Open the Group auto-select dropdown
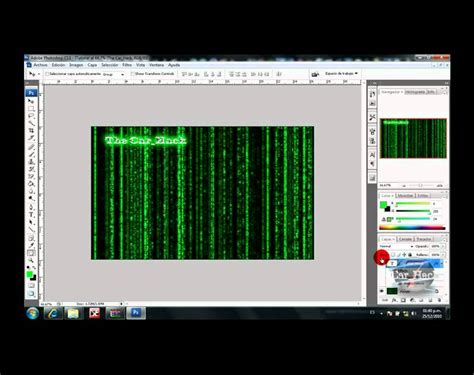This screenshot has height=375, width=474. point(113,74)
